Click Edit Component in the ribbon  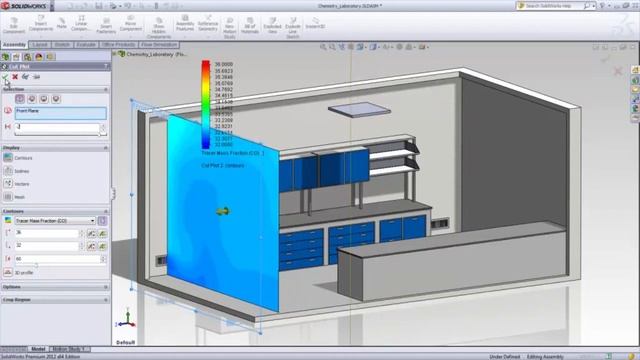pos(14,25)
